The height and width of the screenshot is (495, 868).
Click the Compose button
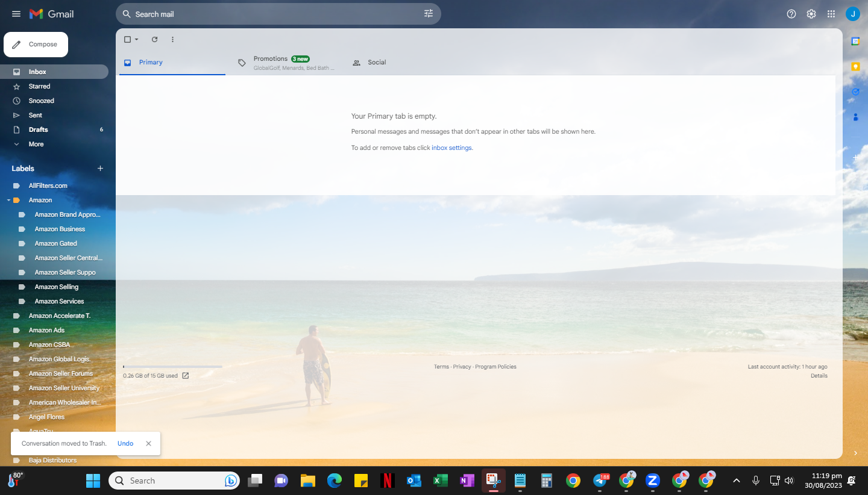coord(36,45)
